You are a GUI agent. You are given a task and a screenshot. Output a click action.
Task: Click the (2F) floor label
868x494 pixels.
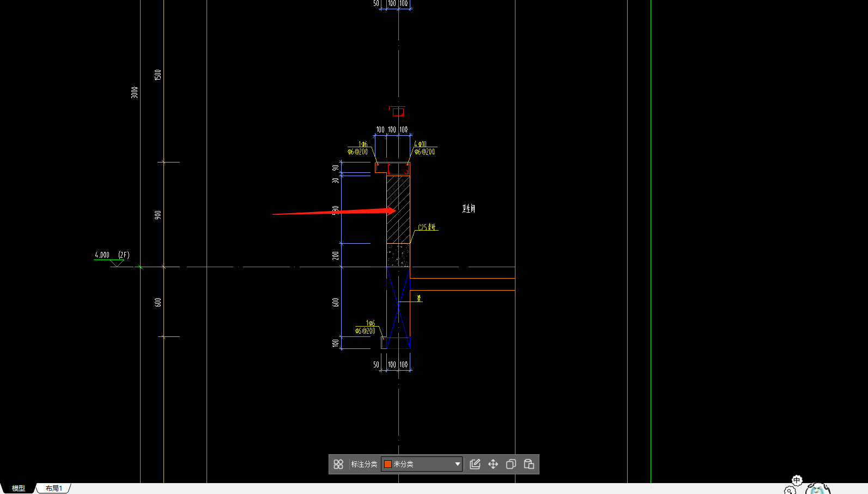pos(124,255)
